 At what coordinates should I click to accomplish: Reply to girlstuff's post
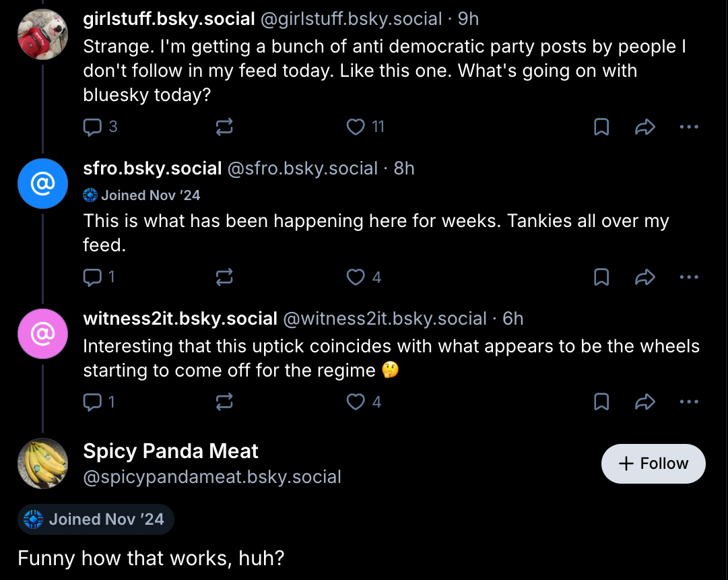point(92,127)
